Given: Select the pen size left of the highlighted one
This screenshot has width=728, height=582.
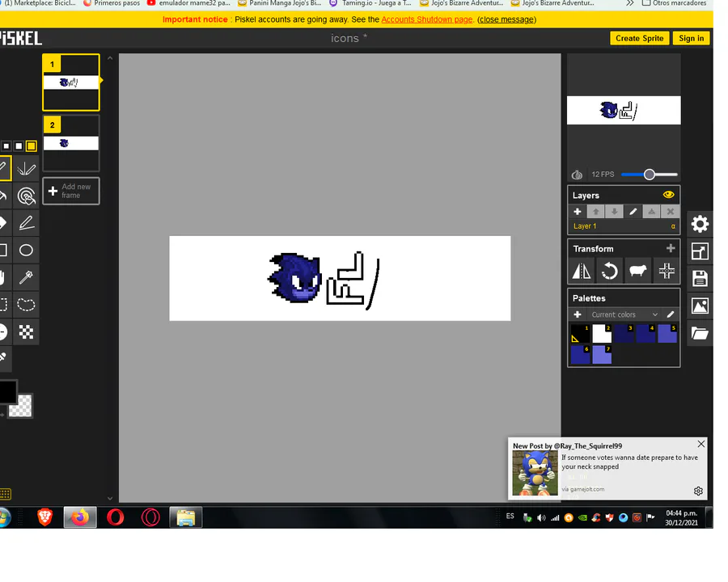Looking at the screenshot, I should click(x=19, y=146).
